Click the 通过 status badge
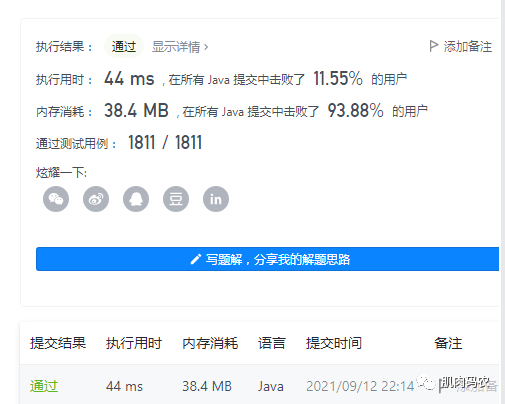505x404 pixels. click(124, 46)
